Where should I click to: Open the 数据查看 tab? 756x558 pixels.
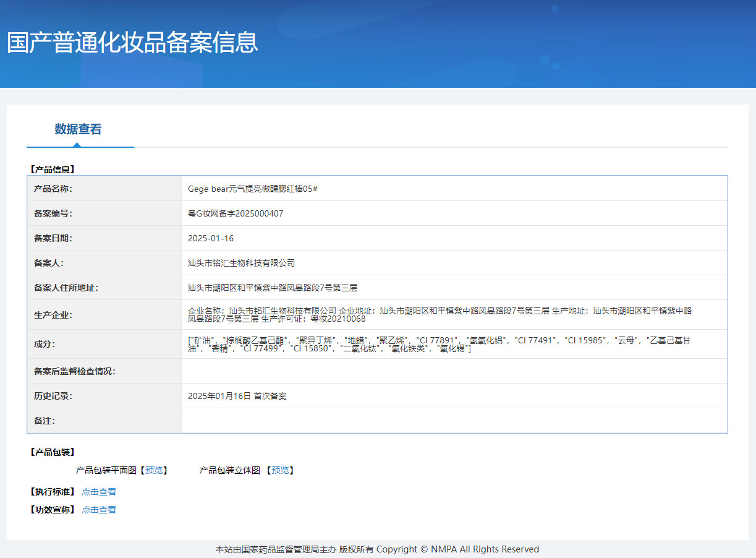78,129
